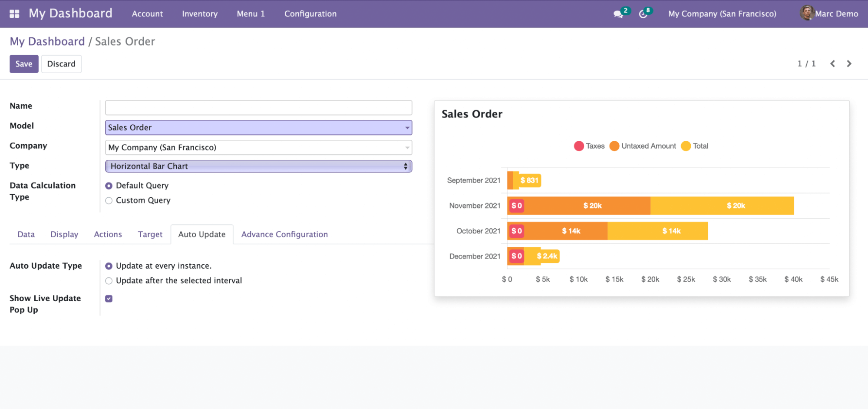
Task: Click October 2021 $0 taxes label
Action: [516, 231]
